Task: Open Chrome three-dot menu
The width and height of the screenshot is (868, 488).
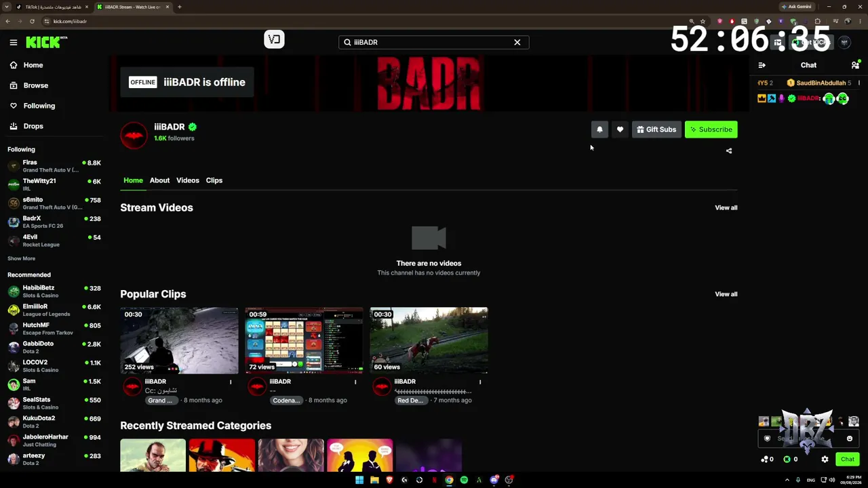Action: (x=859, y=21)
